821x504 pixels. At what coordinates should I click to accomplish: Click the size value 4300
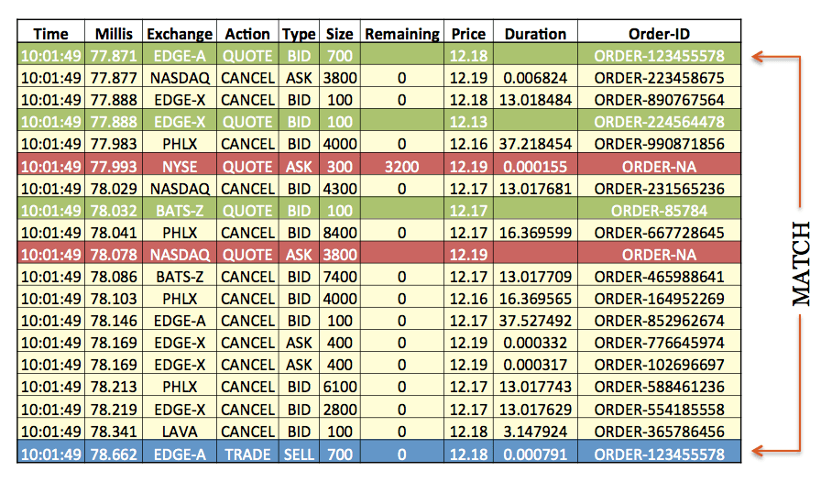pyautogui.click(x=340, y=189)
